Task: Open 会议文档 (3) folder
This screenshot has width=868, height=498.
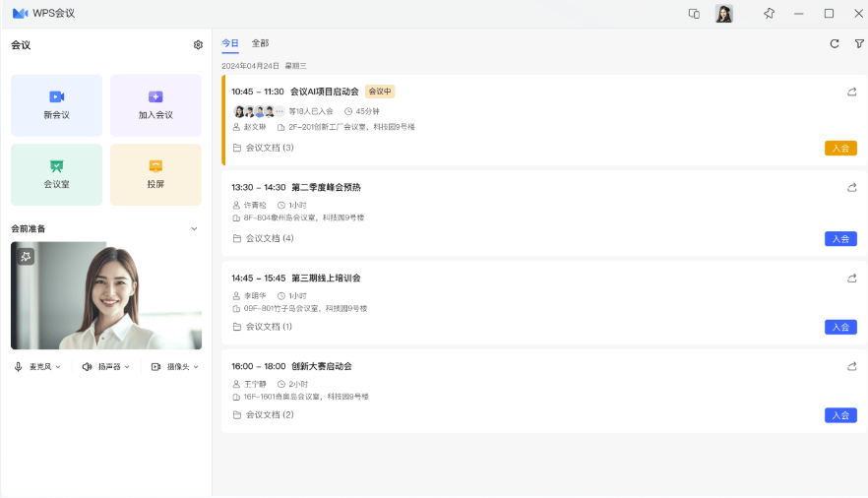Action: click(x=264, y=148)
